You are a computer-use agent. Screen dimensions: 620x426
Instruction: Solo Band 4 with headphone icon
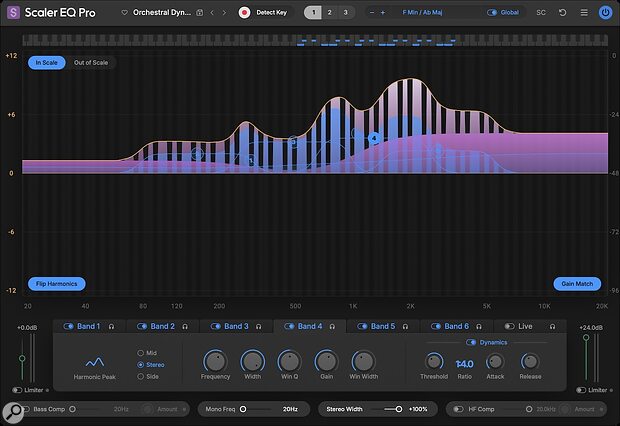click(332, 327)
